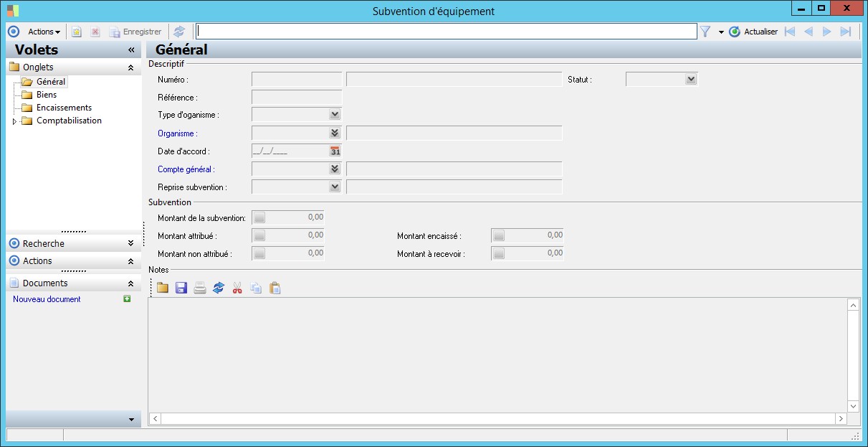Open the Actions toolbar menu

pos(44,32)
